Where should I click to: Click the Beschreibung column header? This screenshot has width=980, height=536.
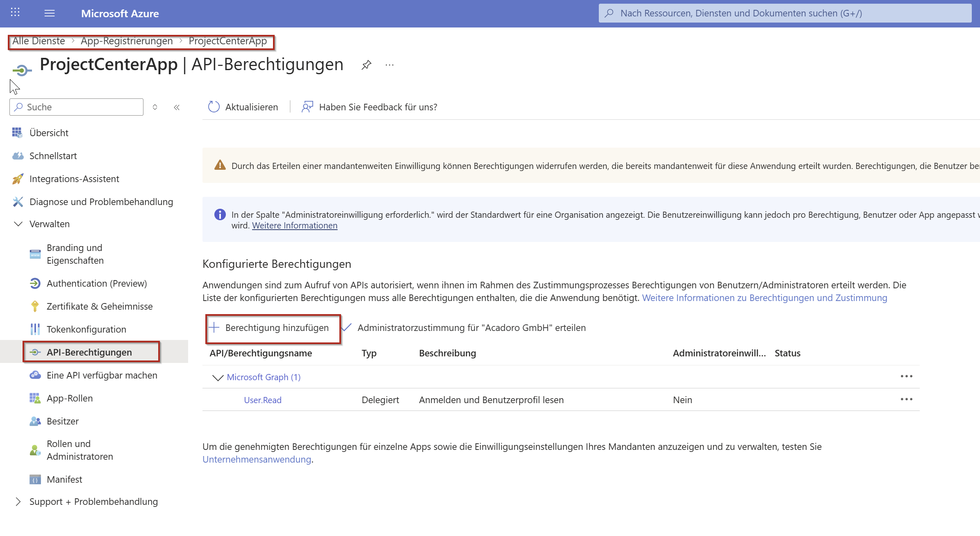click(x=448, y=353)
